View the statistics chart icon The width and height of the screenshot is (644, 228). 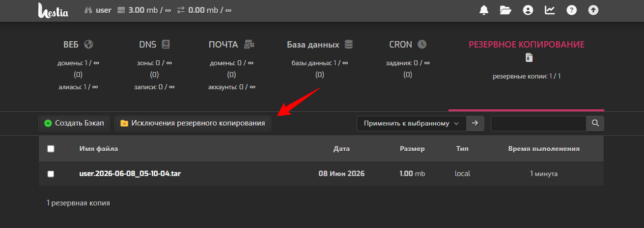click(550, 10)
